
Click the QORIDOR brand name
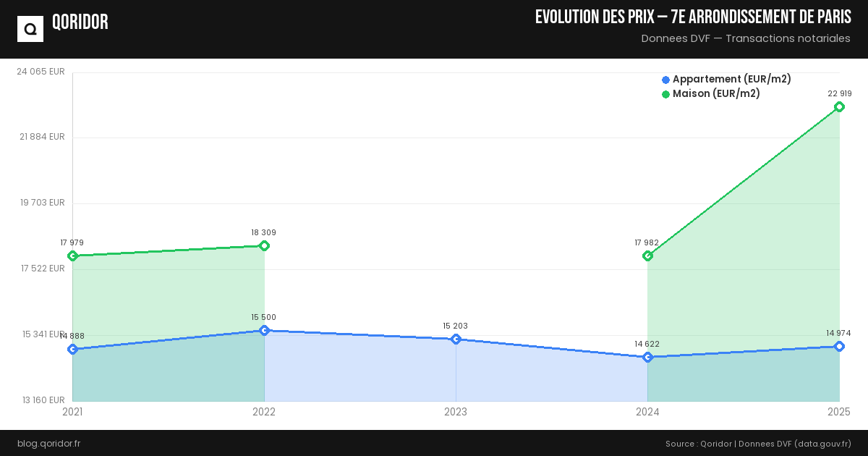pos(80,22)
